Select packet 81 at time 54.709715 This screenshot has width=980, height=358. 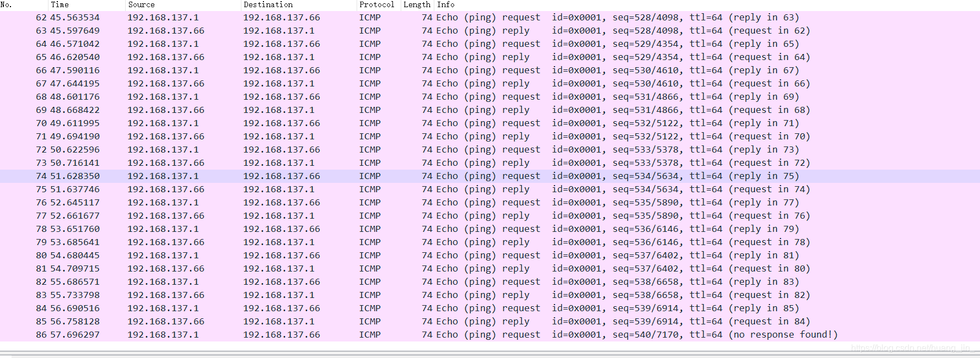pyautogui.click(x=490, y=269)
